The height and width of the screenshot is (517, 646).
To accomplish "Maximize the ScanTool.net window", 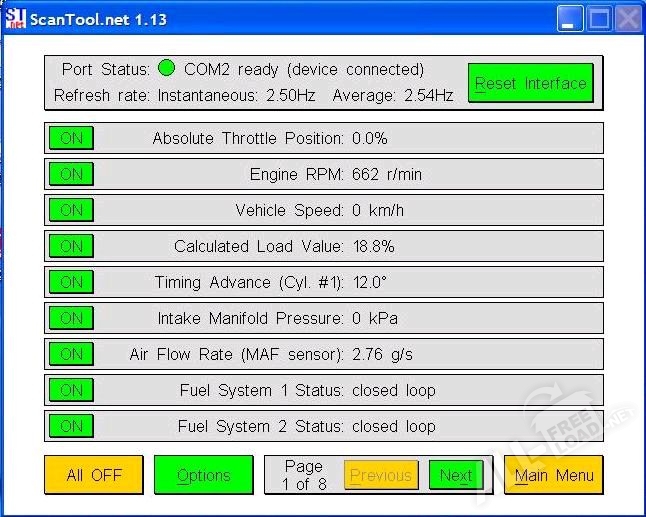I will pos(599,18).
